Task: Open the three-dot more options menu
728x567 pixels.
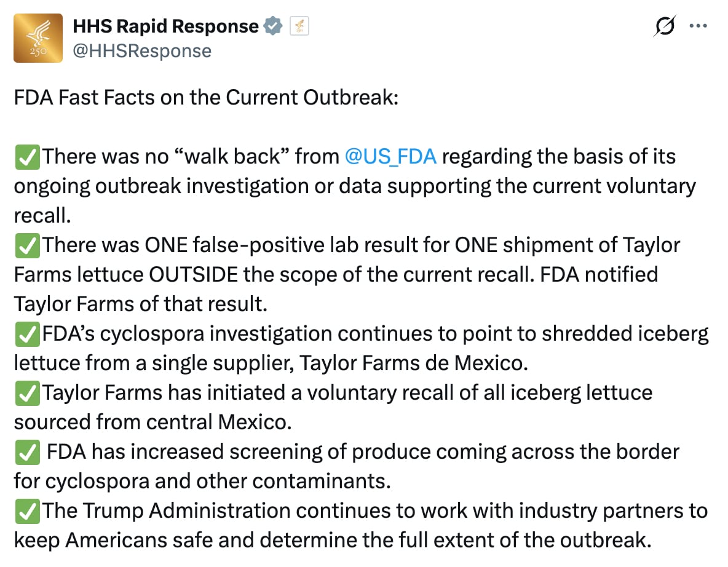Action: (x=698, y=26)
